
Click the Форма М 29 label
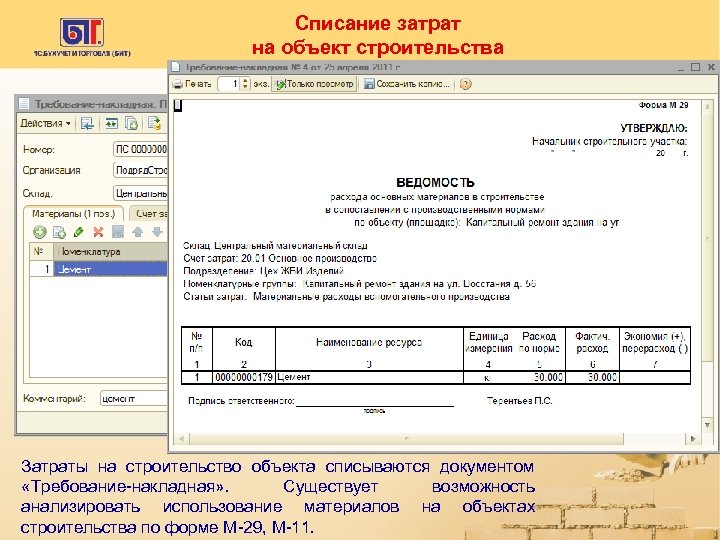click(x=663, y=105)
